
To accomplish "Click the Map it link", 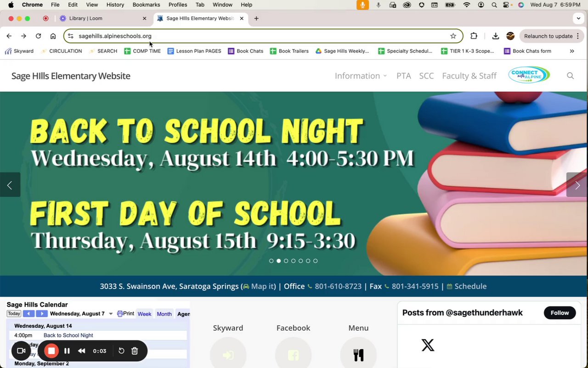I will [x=259, y=286].
